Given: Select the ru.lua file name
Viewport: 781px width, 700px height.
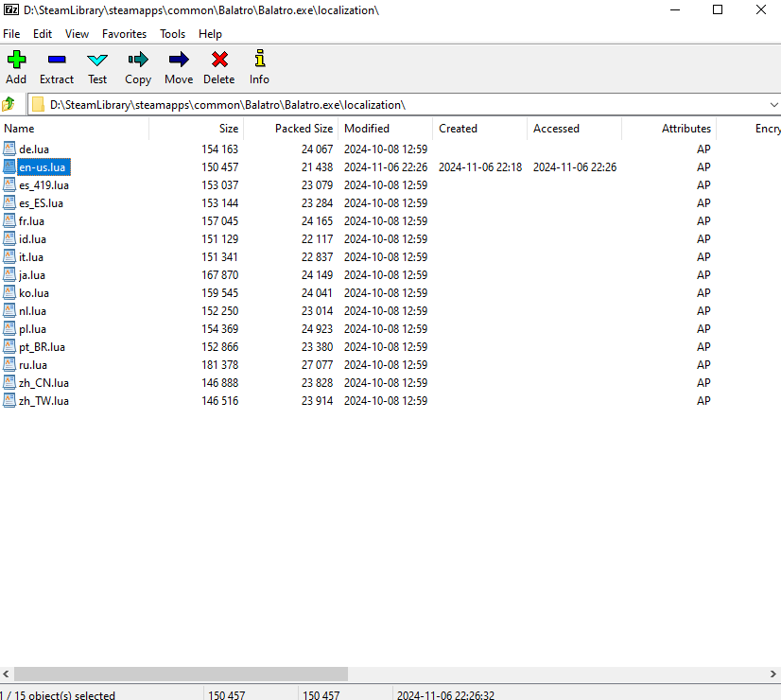Looking at the screenshot, I should point(33,364).
